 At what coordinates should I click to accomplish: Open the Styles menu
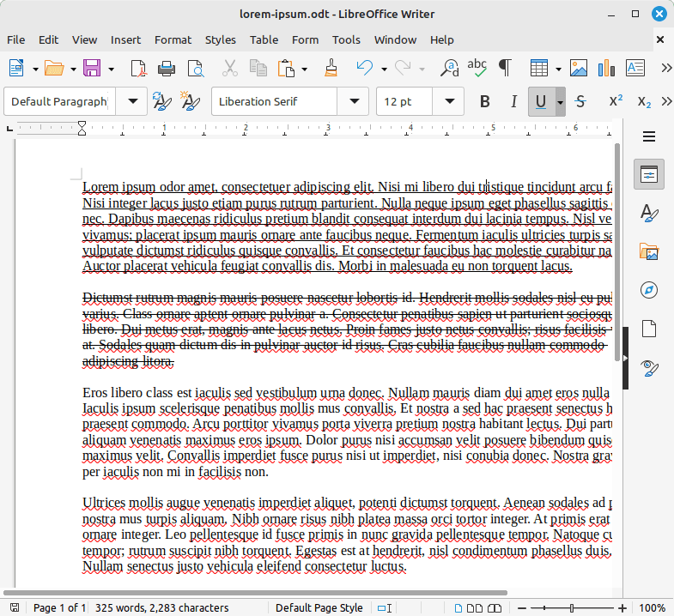coord(220,40)
